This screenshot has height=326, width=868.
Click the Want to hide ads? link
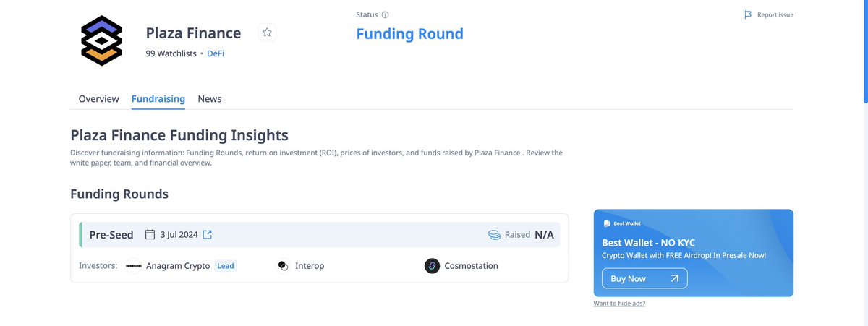tap(619, 304)
